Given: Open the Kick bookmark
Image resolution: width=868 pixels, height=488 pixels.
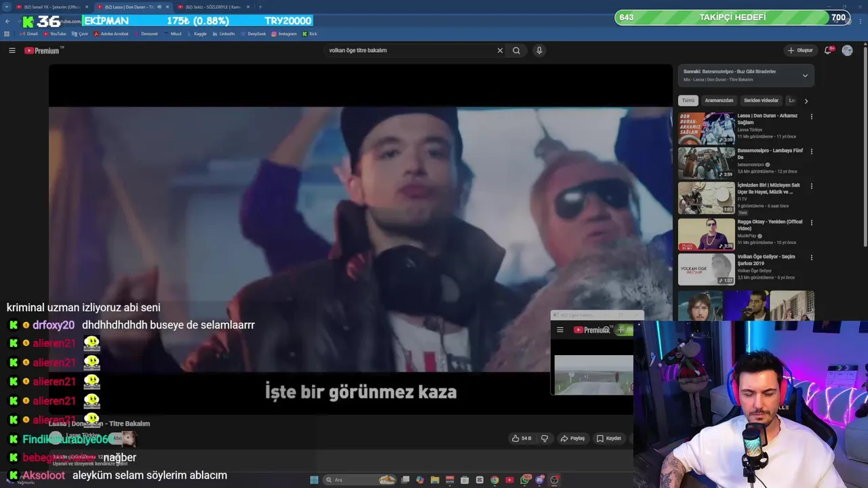Looking at the screenshot, I should (x=310, y=33).
